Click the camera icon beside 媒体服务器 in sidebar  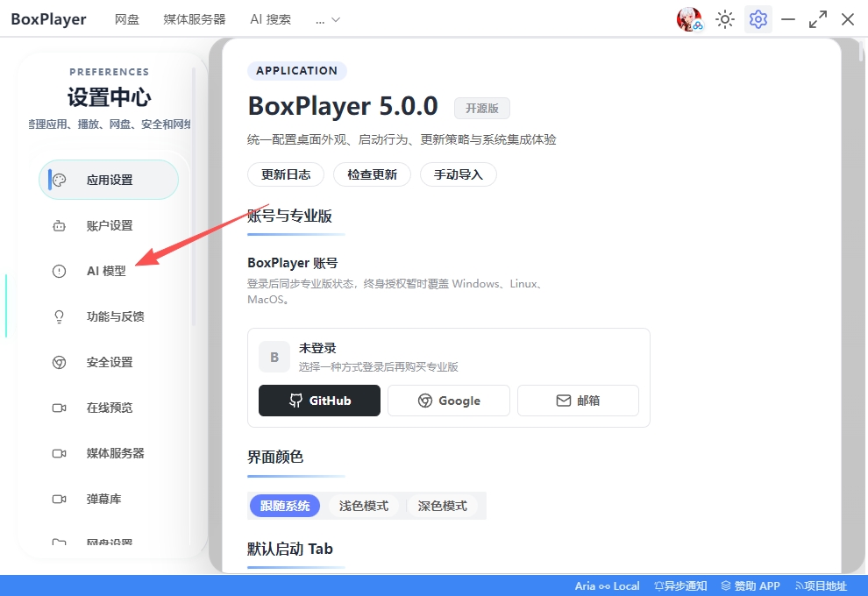60,453
